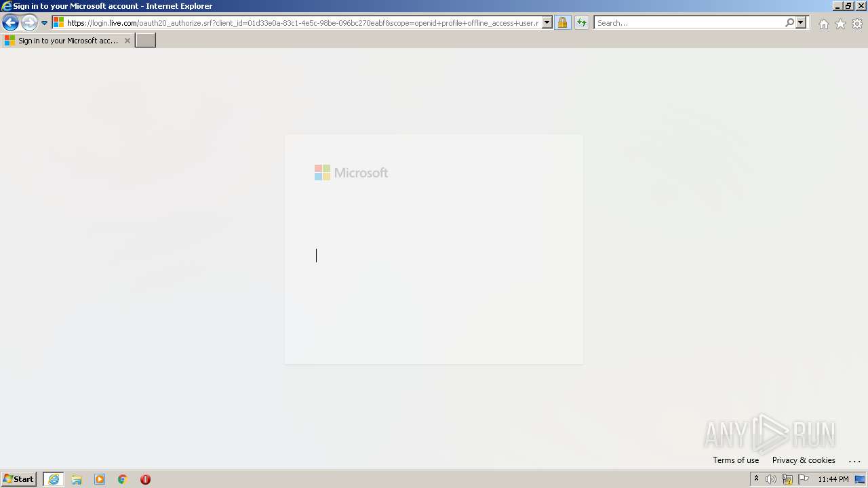Click the Action Center flag icon
Image resolution: width=868 pixels, height=488 pixels.
804,479
